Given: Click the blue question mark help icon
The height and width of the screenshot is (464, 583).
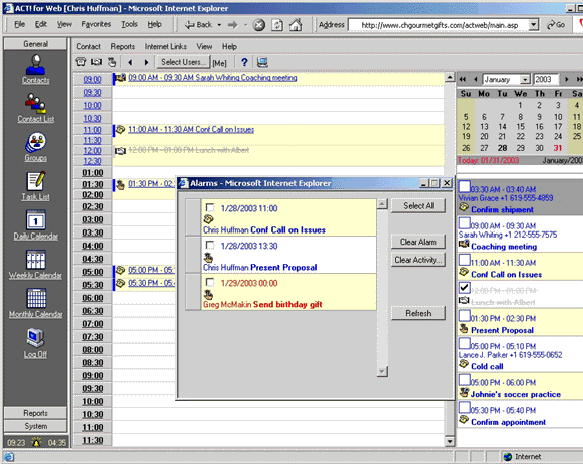Looking at the screenshot, I should pos(244,62).
